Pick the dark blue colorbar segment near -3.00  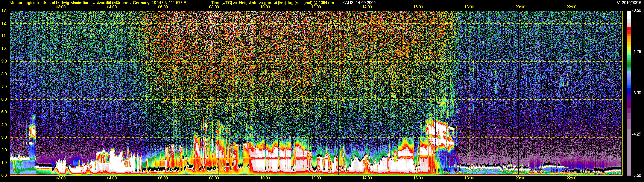[629, 94]
